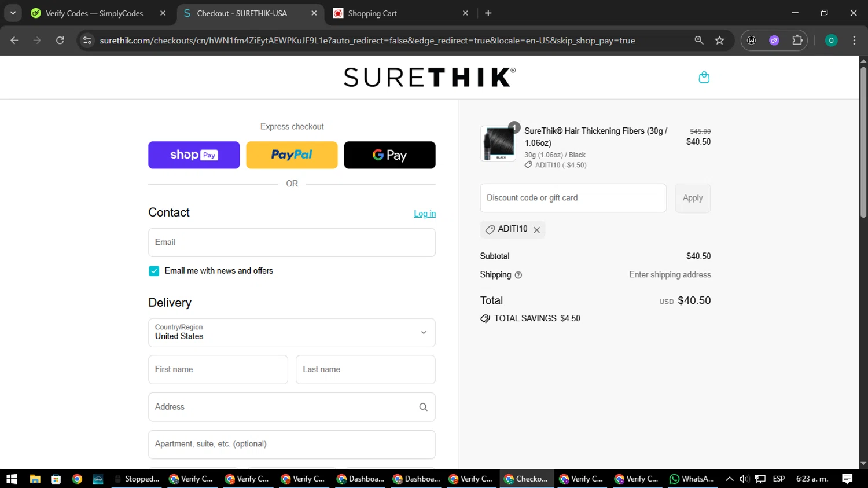
Task: Click the Discount code or gift card field
Action: (x=573, y=198)
